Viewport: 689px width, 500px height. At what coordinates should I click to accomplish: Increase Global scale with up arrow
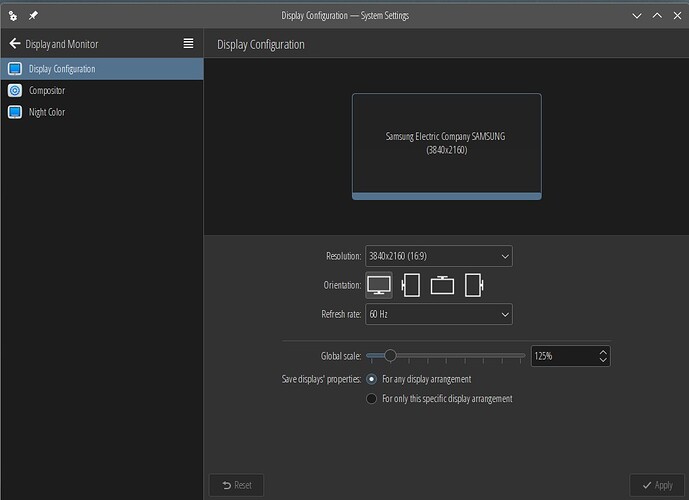click(x=603, y=352)
